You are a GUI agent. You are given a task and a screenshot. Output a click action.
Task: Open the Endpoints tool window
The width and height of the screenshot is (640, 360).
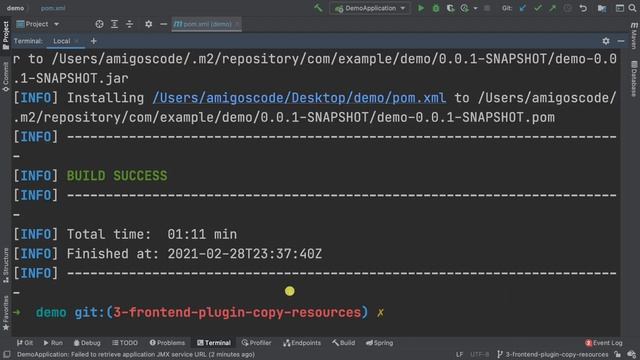coord(302,343)
